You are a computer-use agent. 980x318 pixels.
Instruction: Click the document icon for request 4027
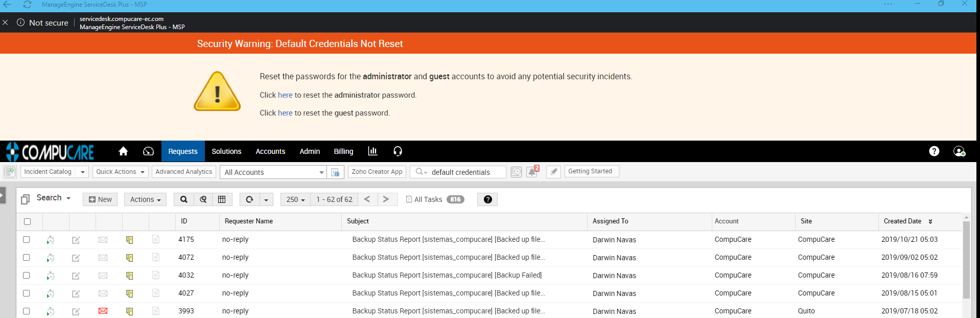156,293
